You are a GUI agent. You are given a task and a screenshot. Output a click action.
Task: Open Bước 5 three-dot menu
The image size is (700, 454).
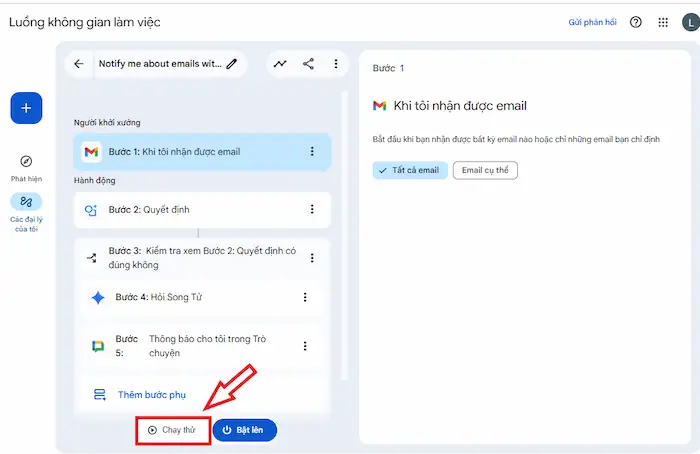pyautogui.click(x=305, y=346)
